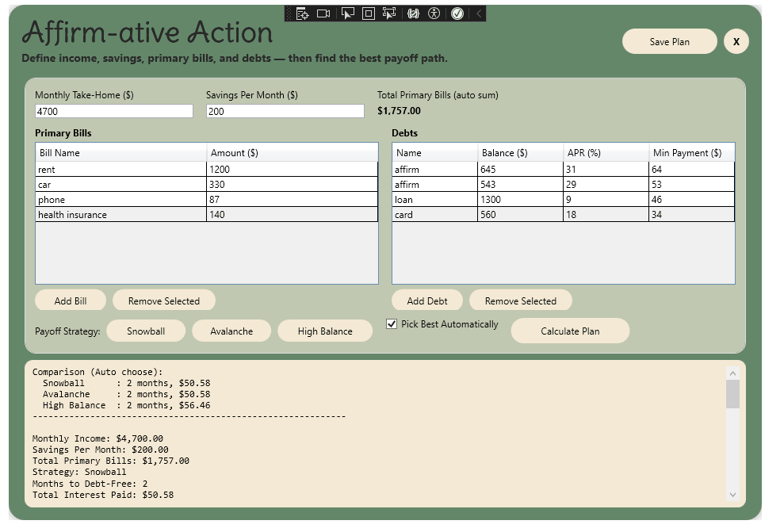Choose the Avalanche payoff strategy
The height and width of the screenshot is (532, 784).
[x=231, y=331]
